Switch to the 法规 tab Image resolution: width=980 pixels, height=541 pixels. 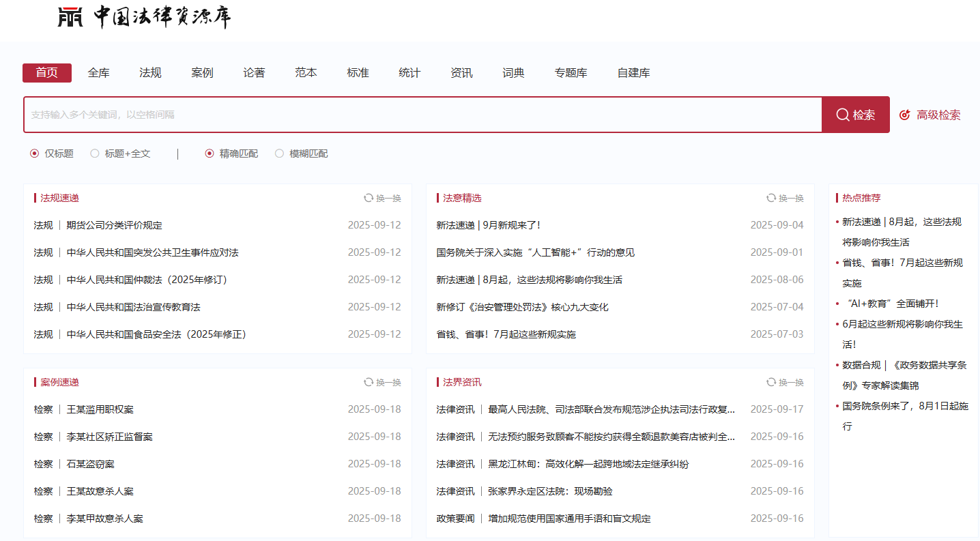tap(150, 73)
